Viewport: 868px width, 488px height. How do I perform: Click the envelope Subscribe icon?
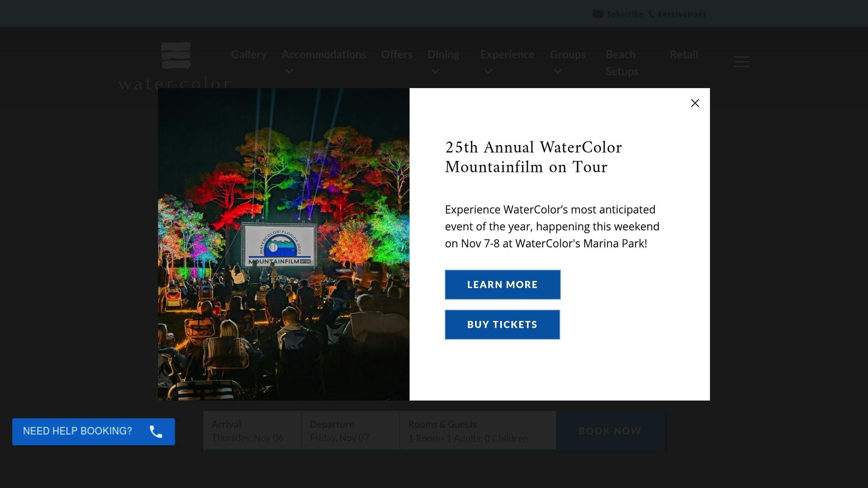coord(598,14)
